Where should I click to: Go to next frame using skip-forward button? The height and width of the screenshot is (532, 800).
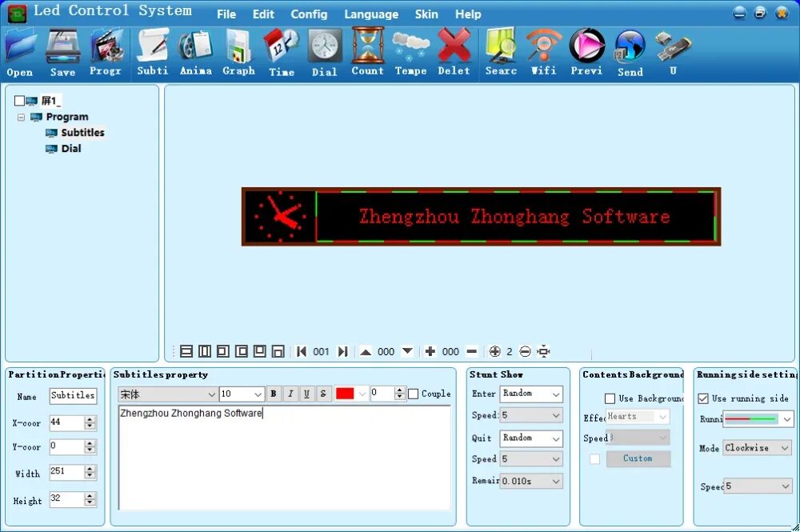pos(343,351)
